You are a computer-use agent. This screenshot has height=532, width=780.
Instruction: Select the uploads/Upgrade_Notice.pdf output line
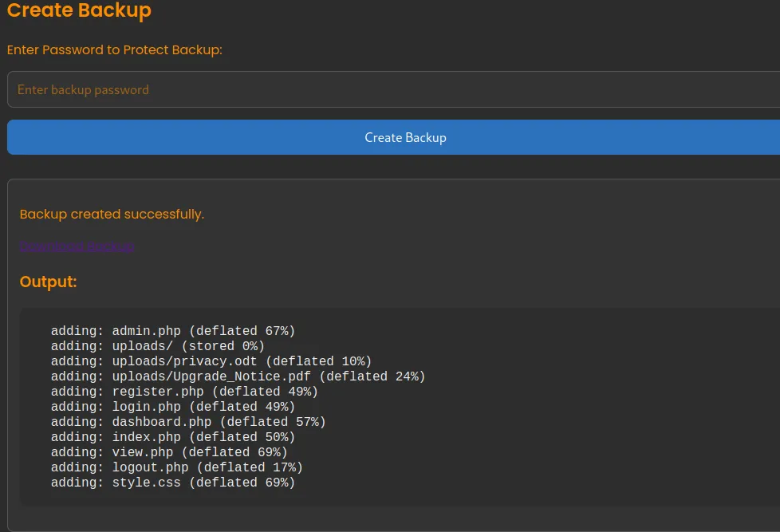(238, 376)
